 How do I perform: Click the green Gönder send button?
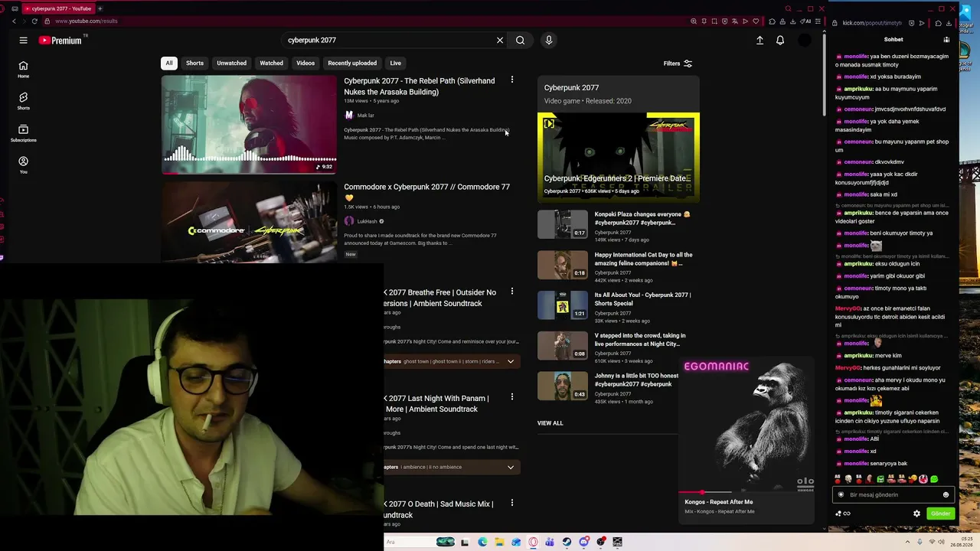[940, 514]
